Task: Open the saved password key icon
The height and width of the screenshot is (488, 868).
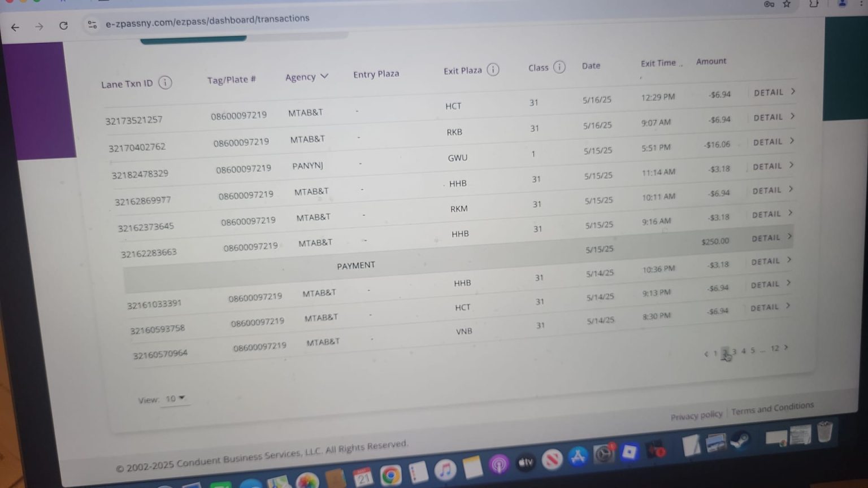Action: (x=769, y=4)
